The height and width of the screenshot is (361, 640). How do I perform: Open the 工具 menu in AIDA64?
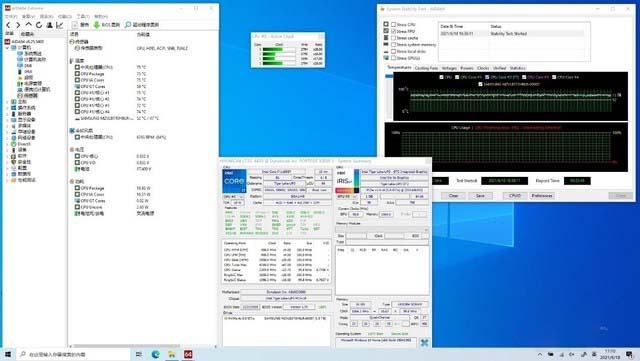(x=83, y=16)
